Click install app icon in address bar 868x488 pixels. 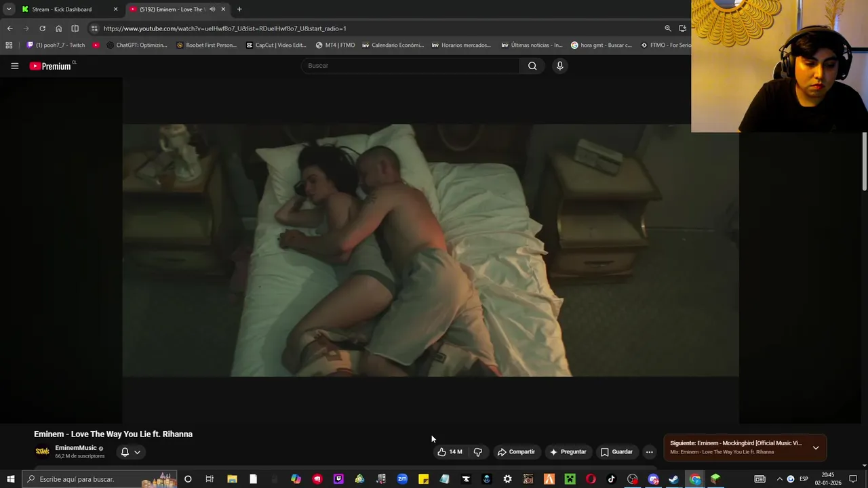(682, 28)
